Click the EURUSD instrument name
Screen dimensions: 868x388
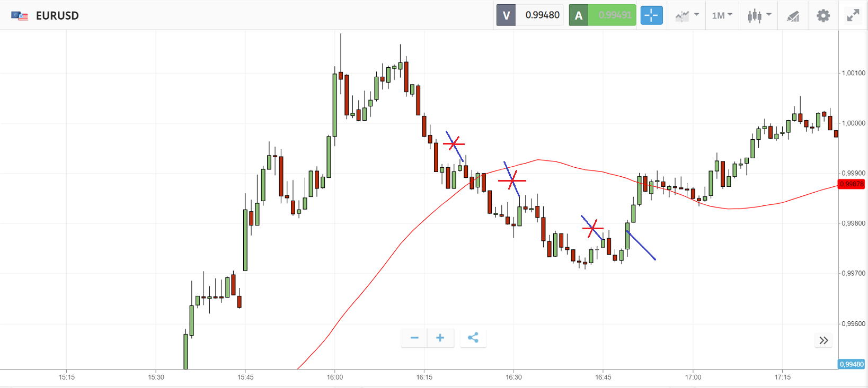[x=57, y=16]
